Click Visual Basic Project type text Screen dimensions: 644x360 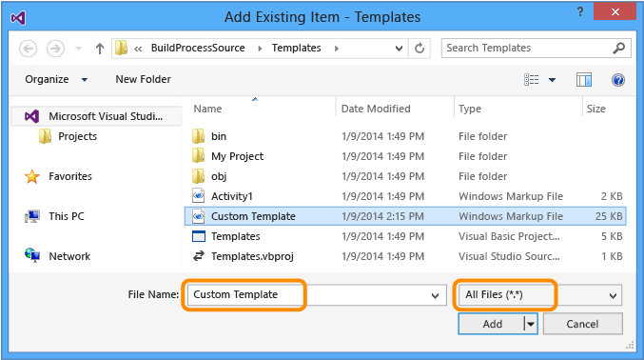509,236
